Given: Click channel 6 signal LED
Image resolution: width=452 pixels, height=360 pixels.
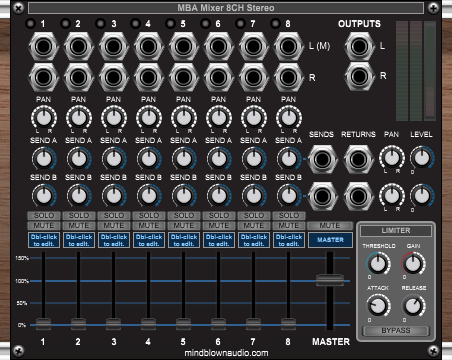Looking at the screenshot, I should coord(205,24).
